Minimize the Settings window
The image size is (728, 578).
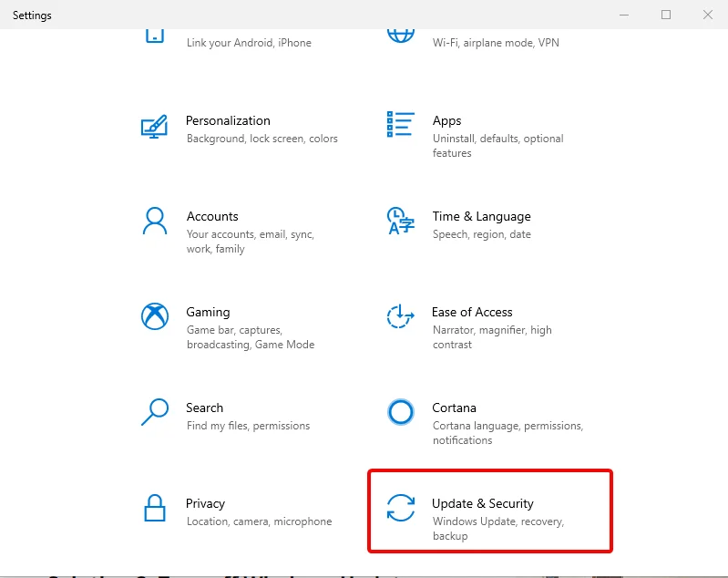tap(624, 15)
